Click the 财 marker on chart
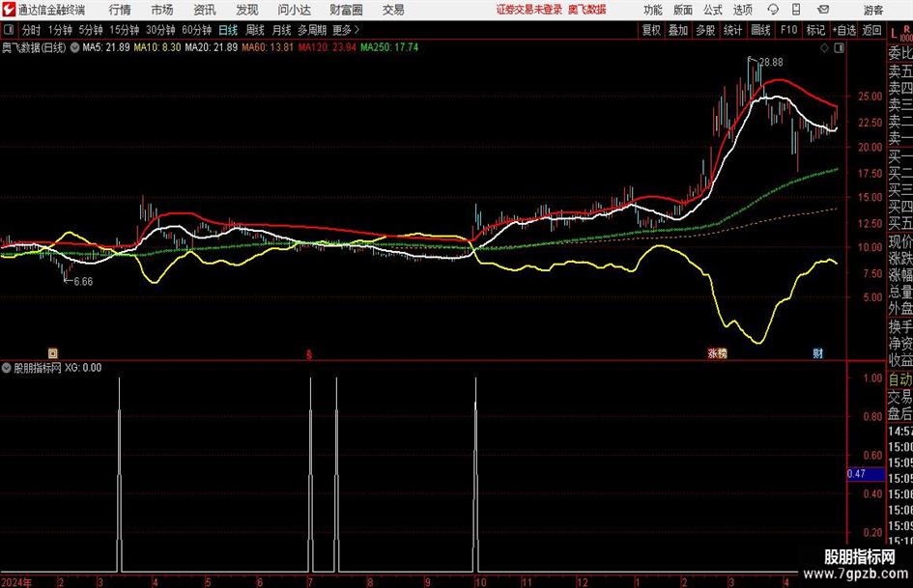 point(818,352)
